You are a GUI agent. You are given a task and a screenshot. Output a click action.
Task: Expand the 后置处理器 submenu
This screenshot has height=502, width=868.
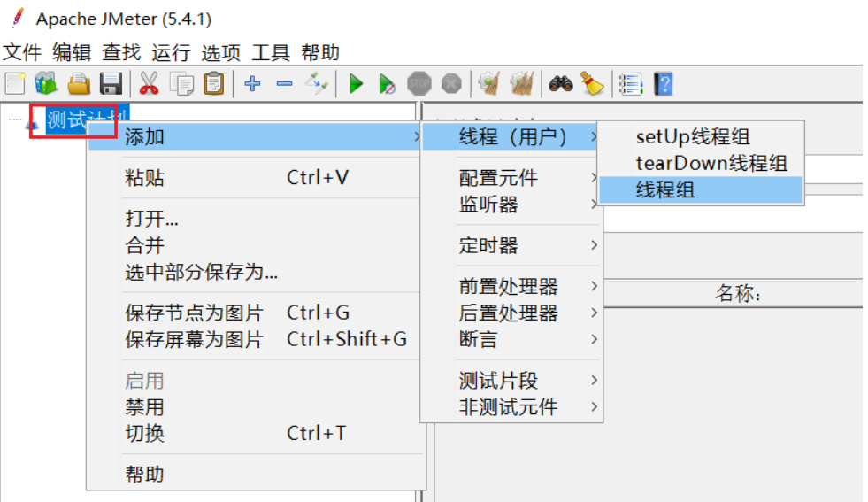click(511, 313)
